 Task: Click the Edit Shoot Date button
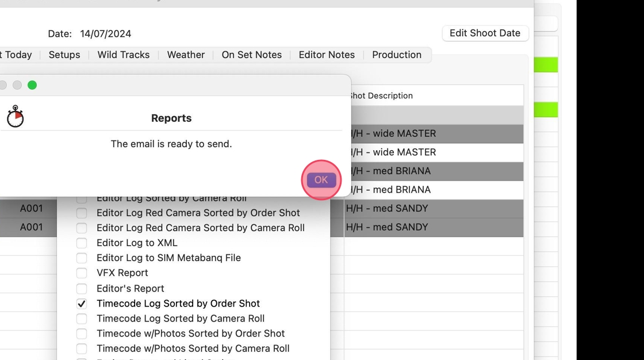click(485, 33)
